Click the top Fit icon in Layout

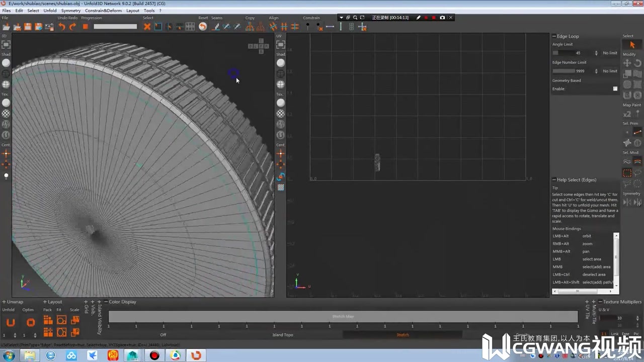tap(61, 320)
